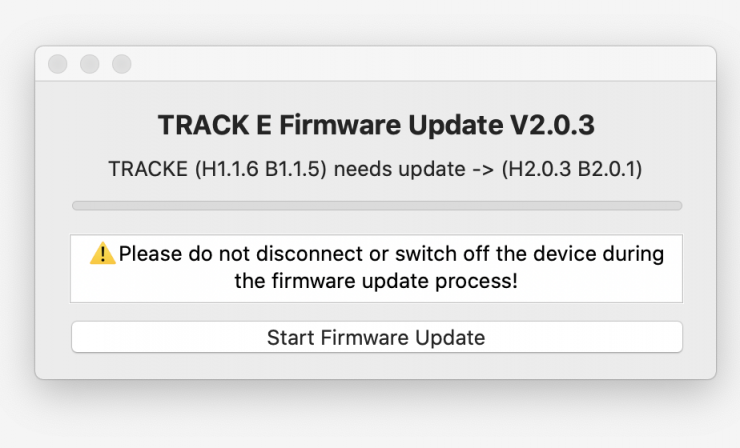Click the V2.0.3 version in the heading
The width and height of the screenshot is (740, 448).
(x=552, y=126)
